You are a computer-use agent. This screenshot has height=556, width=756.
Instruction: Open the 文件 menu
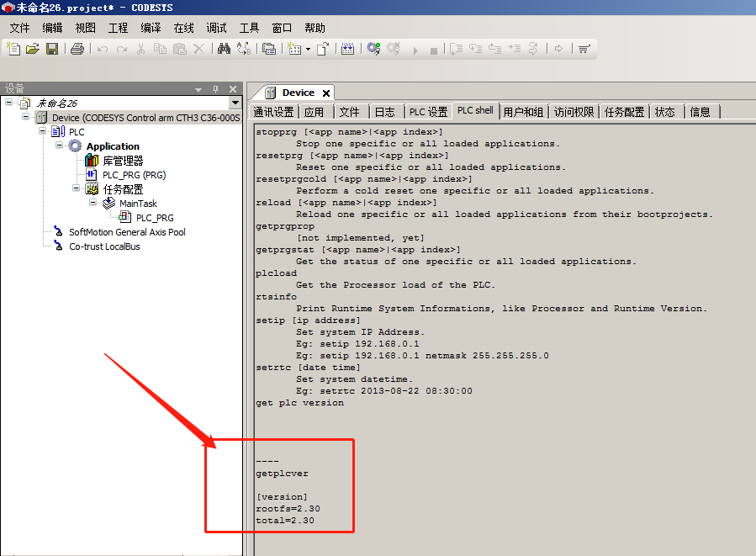pos(20,28)
